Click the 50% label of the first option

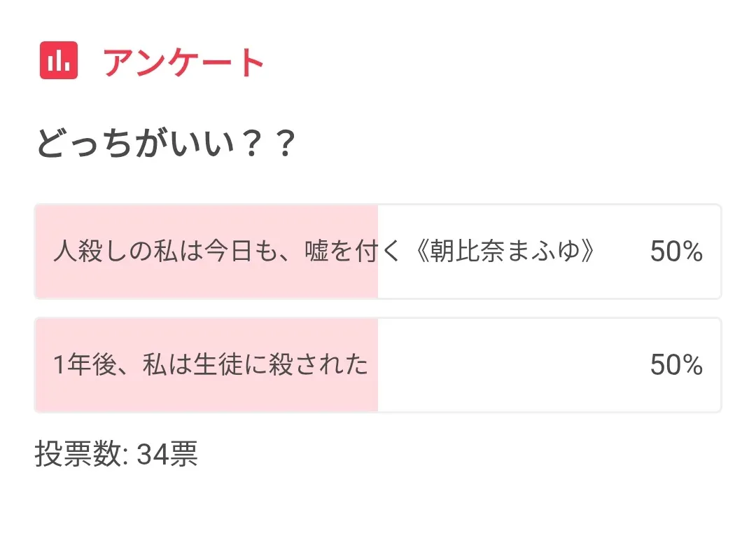pos(675,252)
